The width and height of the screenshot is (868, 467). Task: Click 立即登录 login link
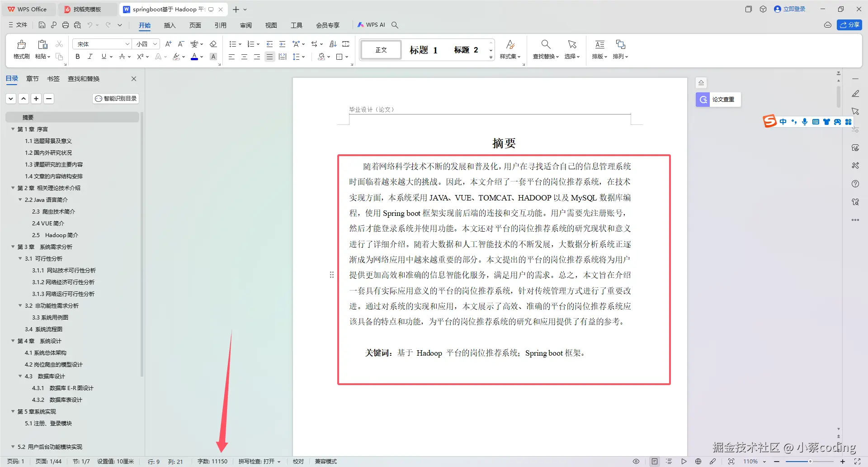790,9
